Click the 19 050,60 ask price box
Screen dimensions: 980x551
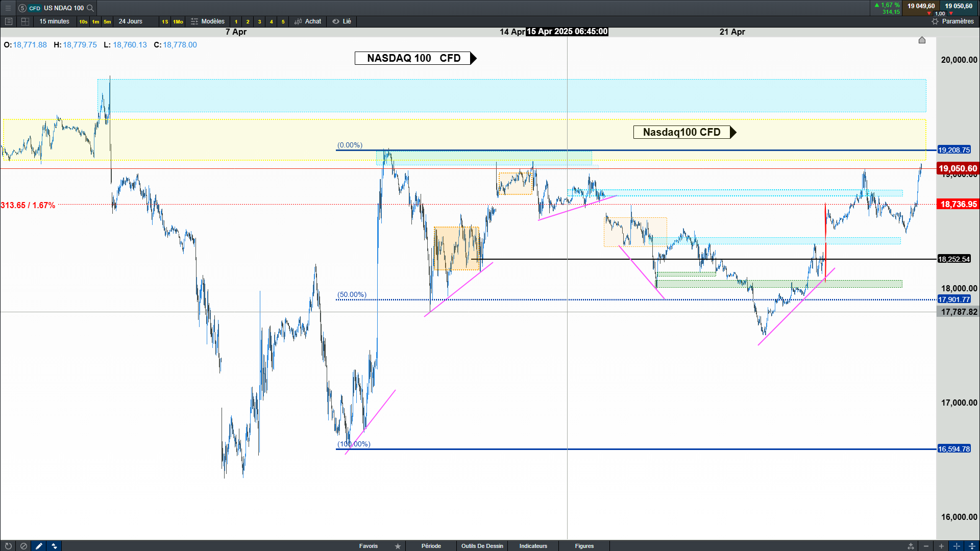point(958,6)
